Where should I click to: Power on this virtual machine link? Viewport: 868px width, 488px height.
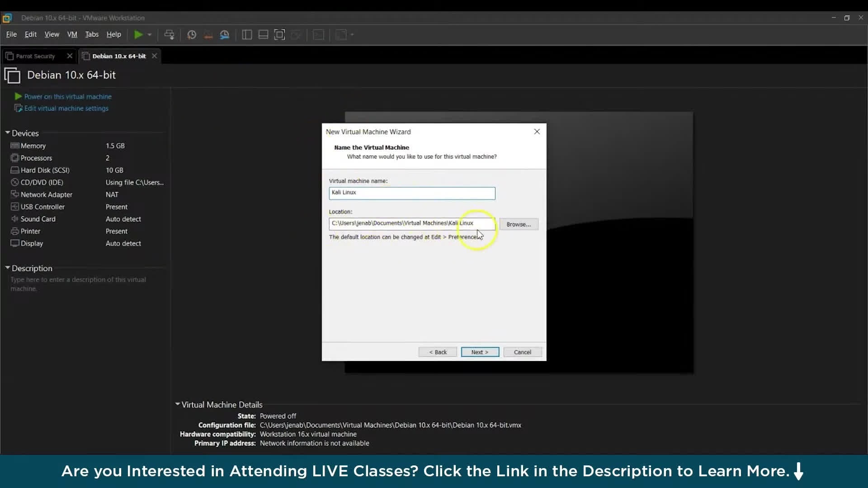67,96
